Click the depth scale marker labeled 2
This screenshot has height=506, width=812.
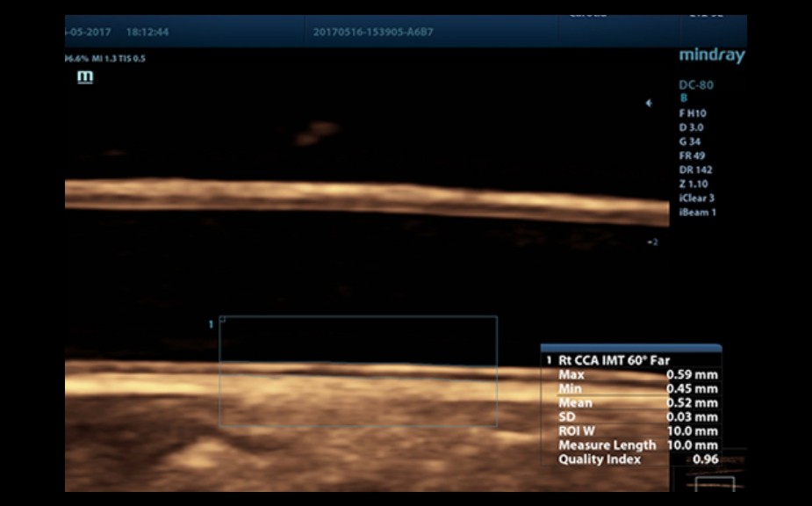(x=652, y=242)
